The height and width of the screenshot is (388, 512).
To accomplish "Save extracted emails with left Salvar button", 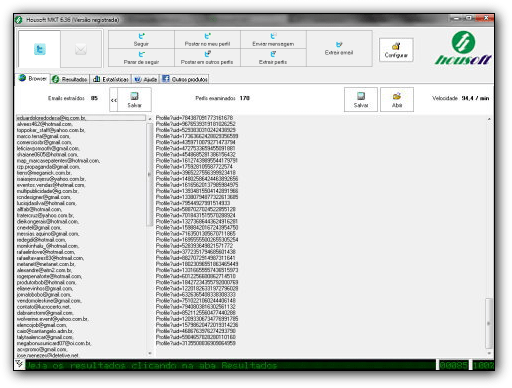I will click(134, 100).
